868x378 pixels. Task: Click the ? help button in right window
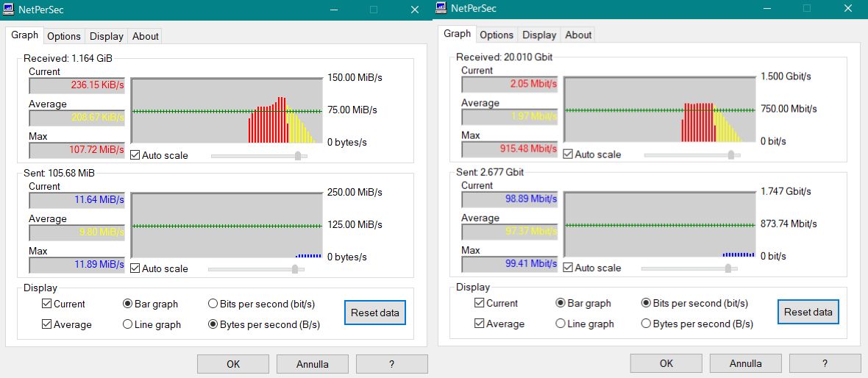point(825,363)
